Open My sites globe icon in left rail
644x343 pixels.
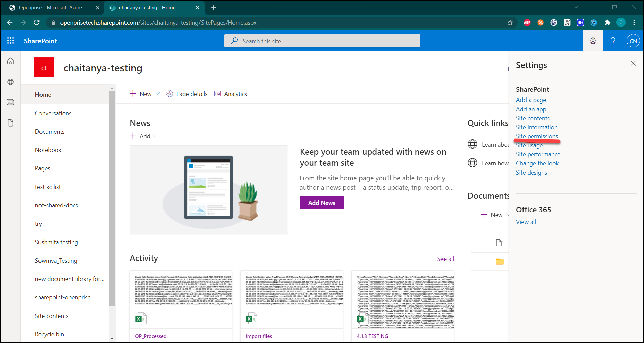point(11,82)
